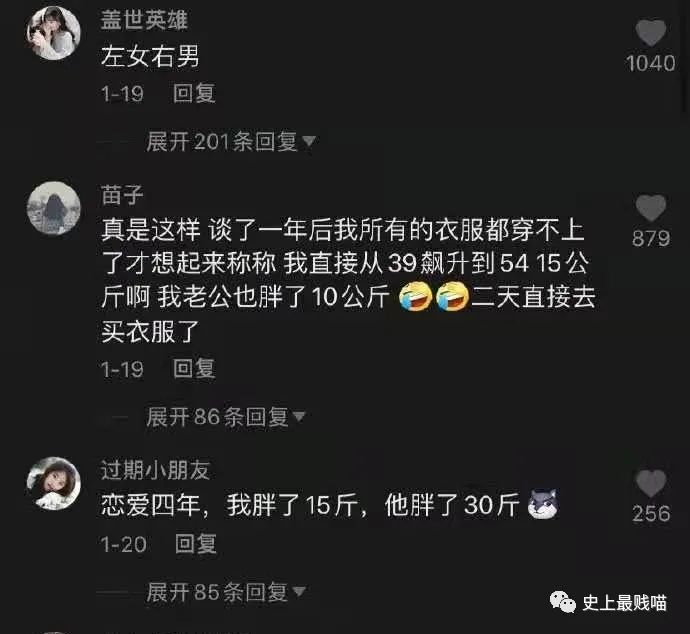Screen dimensions: 690x634
Task: Click the 史上最贱喵 watermark text
Action: [x=624, y=602]
